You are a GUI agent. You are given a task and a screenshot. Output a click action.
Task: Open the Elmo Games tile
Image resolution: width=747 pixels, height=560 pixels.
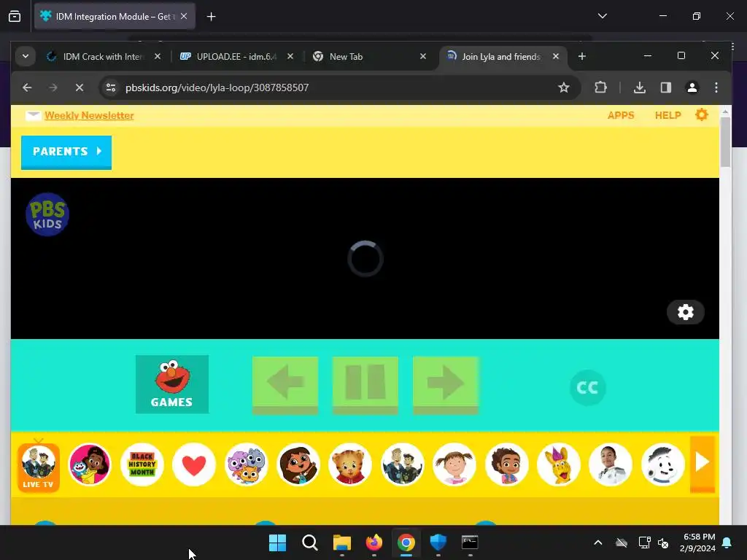tap(172, 384)
